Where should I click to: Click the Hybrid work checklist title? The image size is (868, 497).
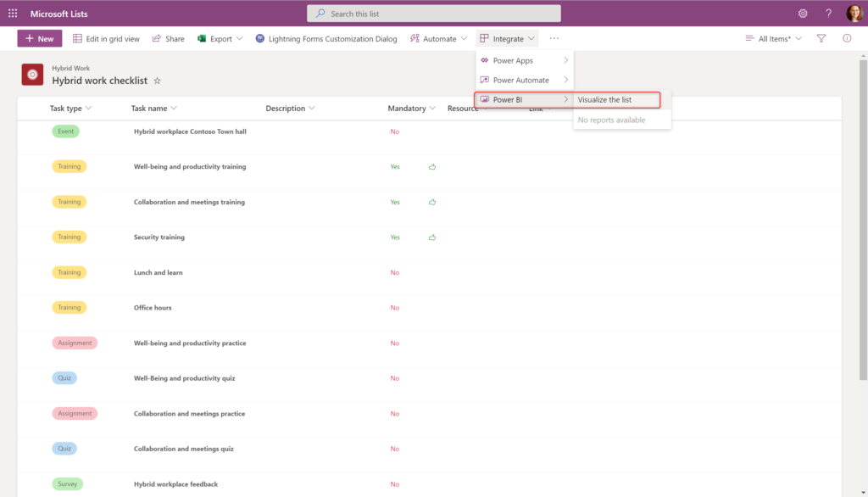click(100, 81)
